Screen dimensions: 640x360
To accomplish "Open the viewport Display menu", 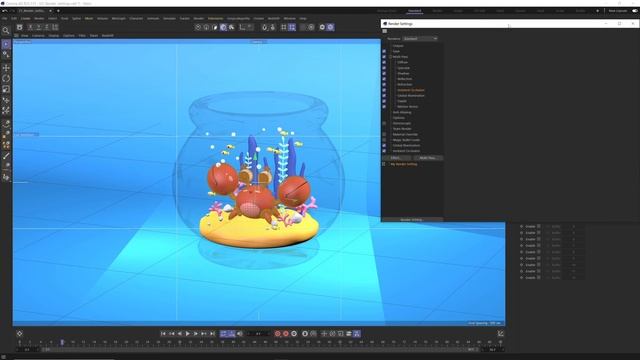I will (53, 36).
